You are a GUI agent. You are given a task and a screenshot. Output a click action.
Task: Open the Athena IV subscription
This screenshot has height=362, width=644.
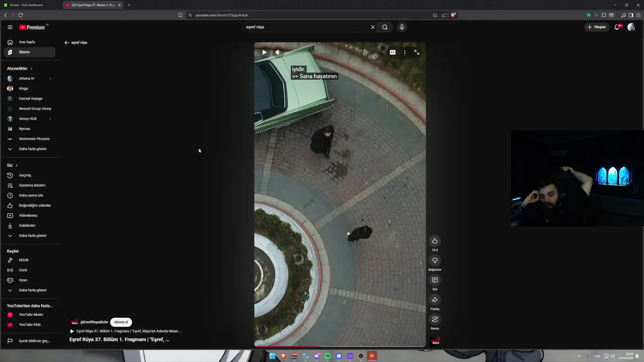(30, 78)
